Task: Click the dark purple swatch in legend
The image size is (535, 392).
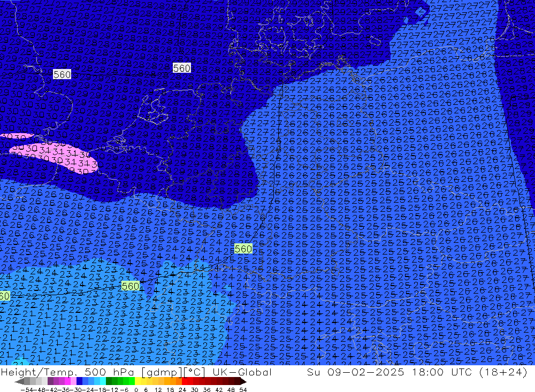Action: click(x=50, y=382)
